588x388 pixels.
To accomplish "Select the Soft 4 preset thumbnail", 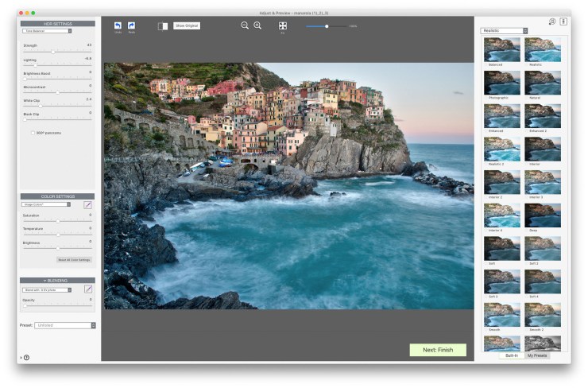I will coord(543,281).
